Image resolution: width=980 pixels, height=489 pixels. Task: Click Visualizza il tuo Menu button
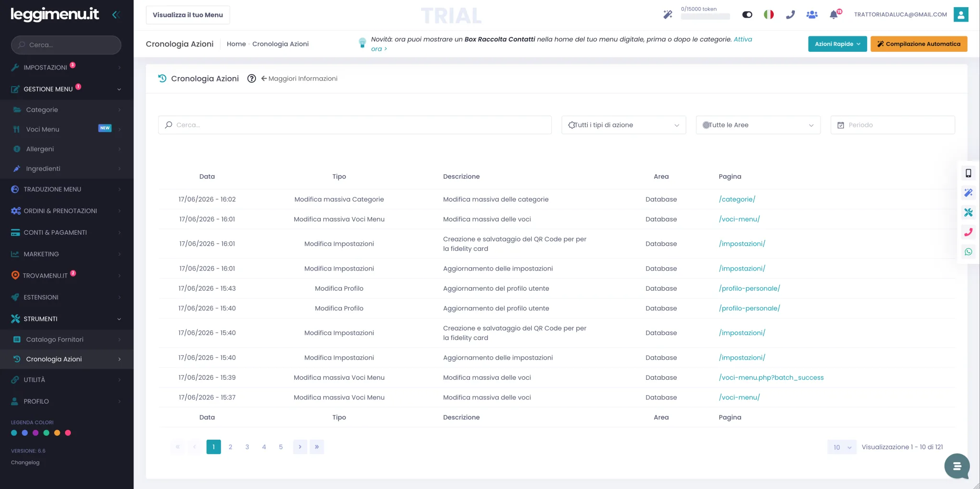coord(188,15)
